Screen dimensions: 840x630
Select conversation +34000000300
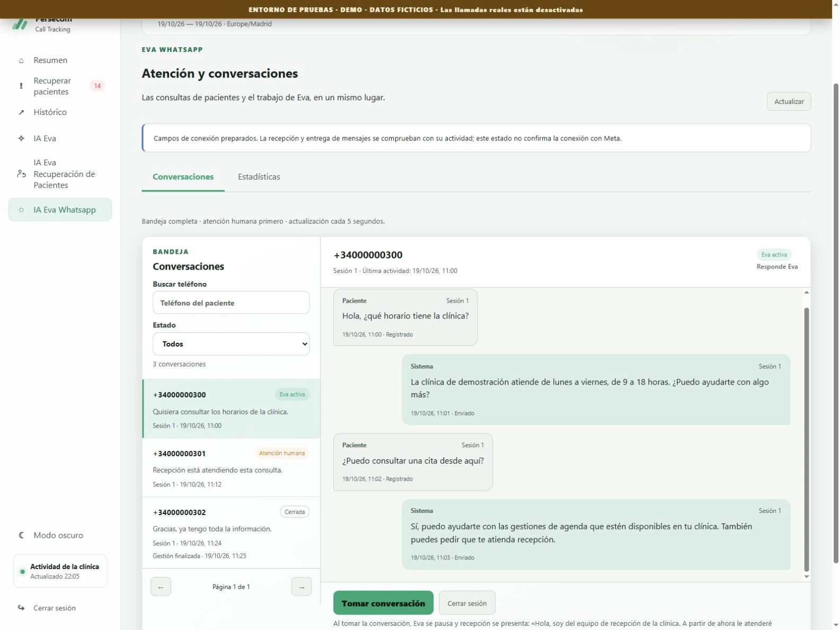point(231,409)
